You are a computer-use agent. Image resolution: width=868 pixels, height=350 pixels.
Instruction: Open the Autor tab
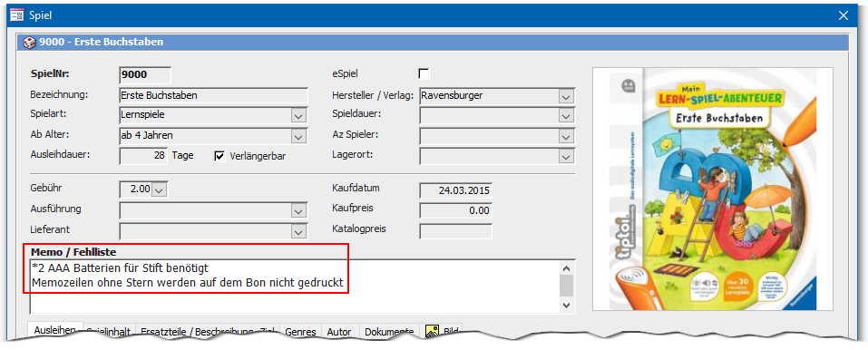click(339, 332)
